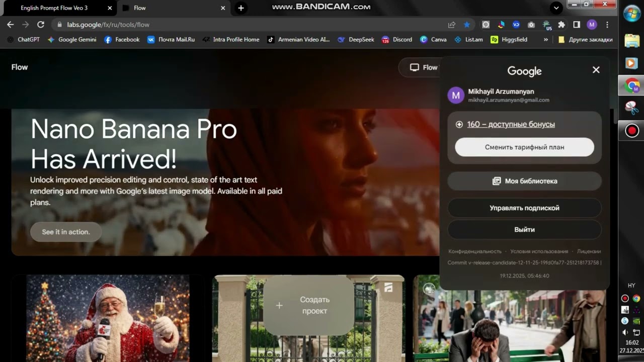Open the Armenian Video AI bookmark
Screen dimensions: 644x362
298,39
